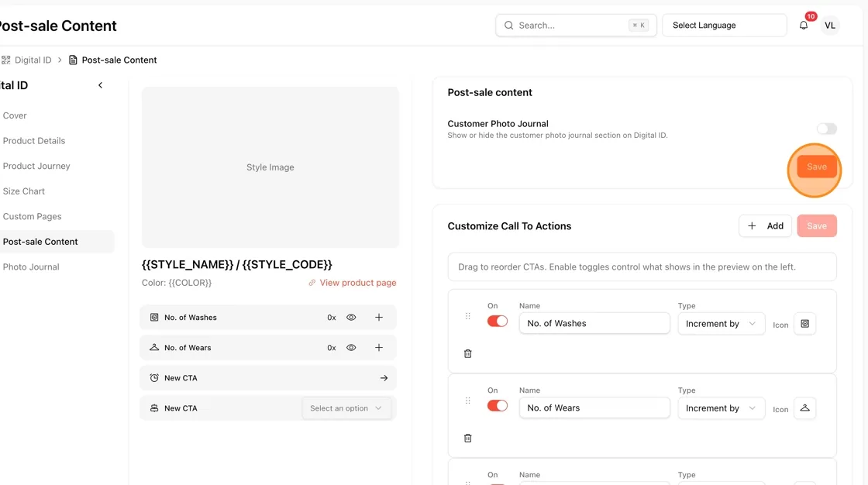Open the notifications bell

[x=803, y=26]
